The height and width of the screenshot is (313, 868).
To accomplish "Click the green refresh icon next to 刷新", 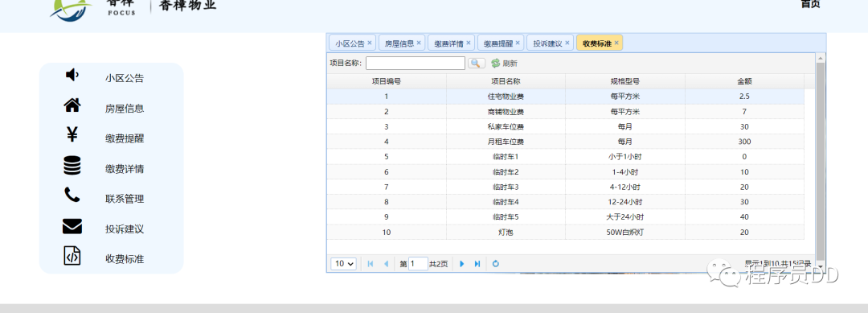I will point(495,64).
